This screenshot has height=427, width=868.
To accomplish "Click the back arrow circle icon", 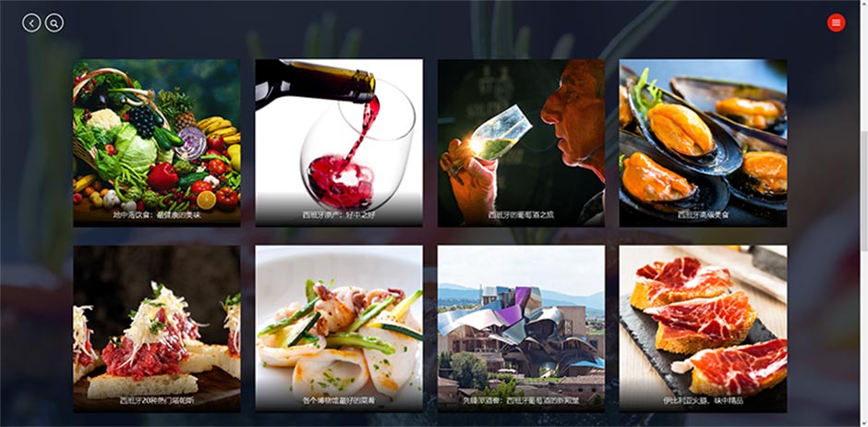I will coord(31,23).
